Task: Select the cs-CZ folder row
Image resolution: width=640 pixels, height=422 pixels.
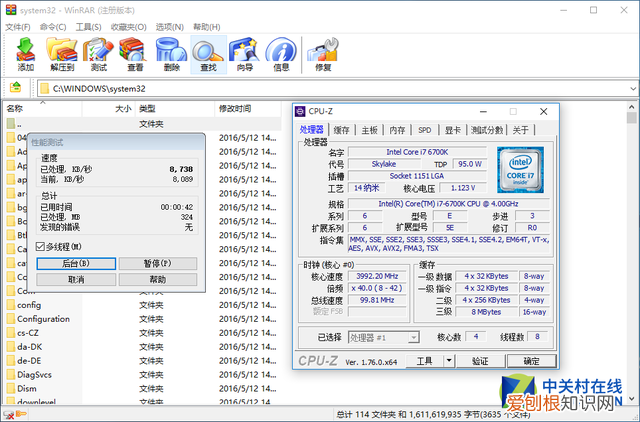Action: point(142,333)
